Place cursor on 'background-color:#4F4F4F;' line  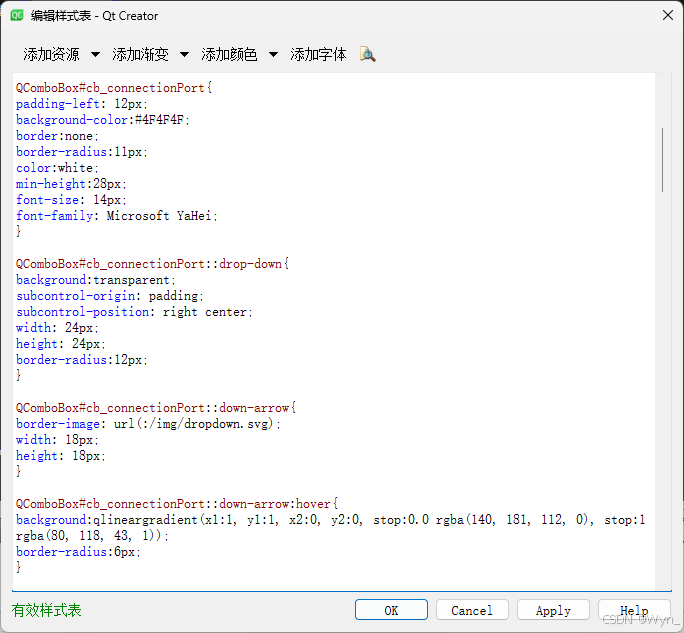click(x=103, y=120)
